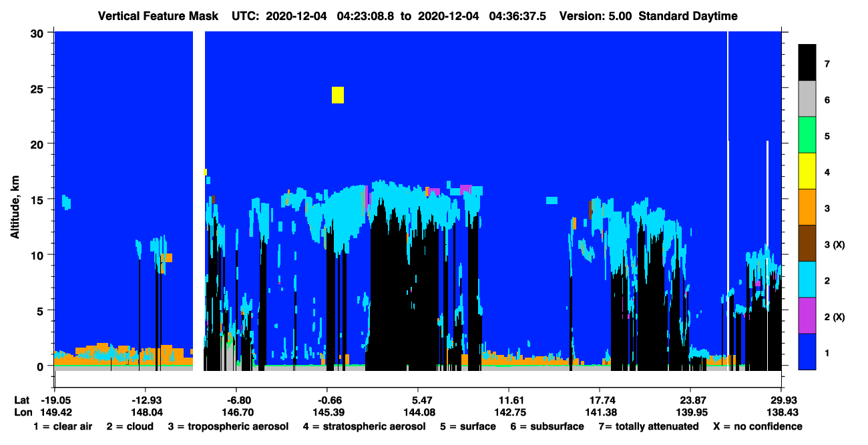Click the altitude tick label '30'
This screenshot has height=445, width=868.
pos(37,33)
